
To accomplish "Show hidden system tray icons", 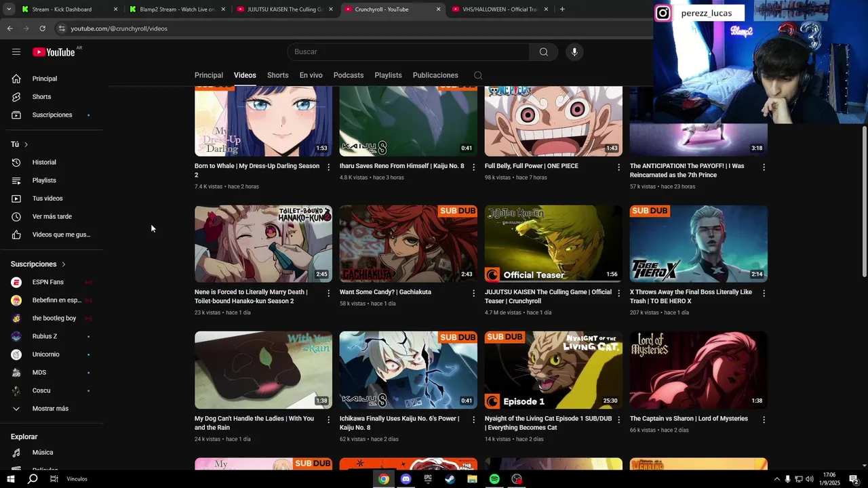I will pyautogui.click(x=776, y=479).
